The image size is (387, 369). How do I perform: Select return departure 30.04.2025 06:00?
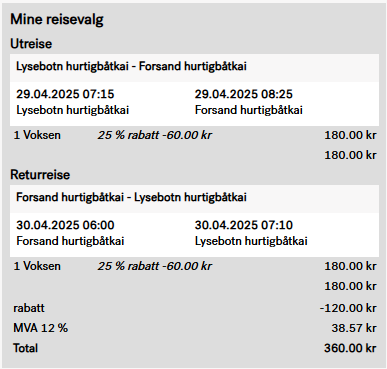(x=65, y=225)
